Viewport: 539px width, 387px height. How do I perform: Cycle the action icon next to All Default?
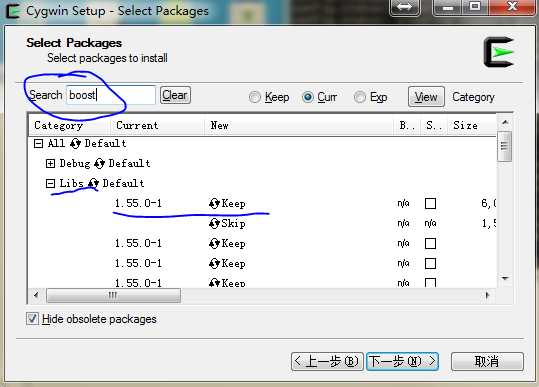pos(75,143)
